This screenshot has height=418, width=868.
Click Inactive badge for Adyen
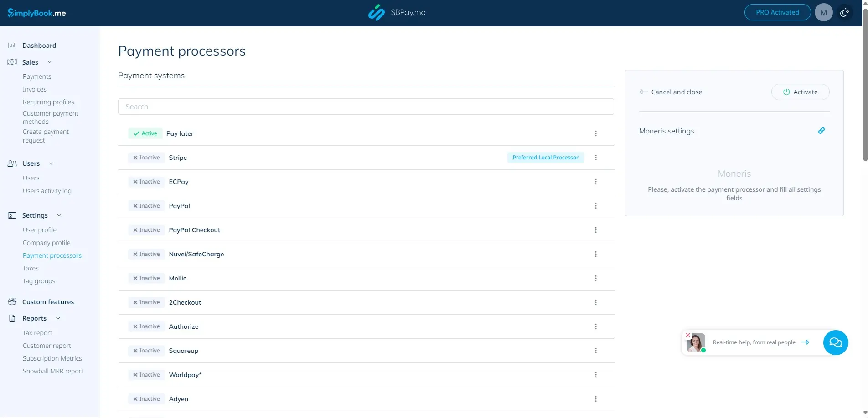pyautogui.click(x=146, y=399)
